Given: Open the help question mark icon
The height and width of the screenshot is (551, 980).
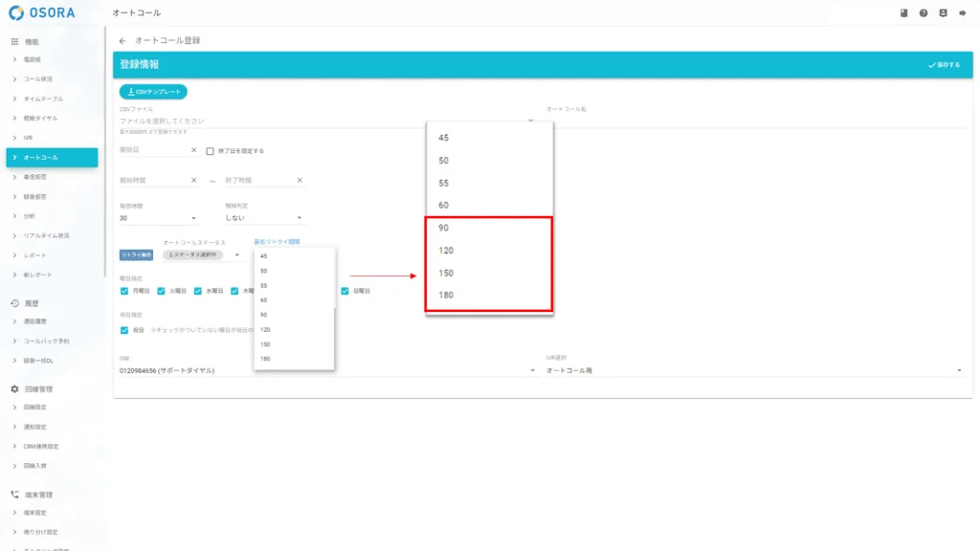Looking at the screenshot, I should tap(924, 13).
